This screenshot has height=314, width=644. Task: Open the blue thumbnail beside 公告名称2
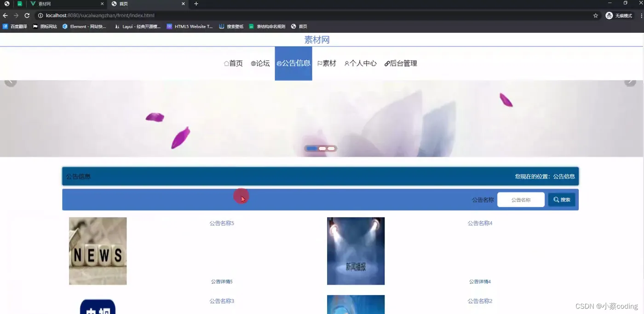pyautogui.click(x=356, y=304)
